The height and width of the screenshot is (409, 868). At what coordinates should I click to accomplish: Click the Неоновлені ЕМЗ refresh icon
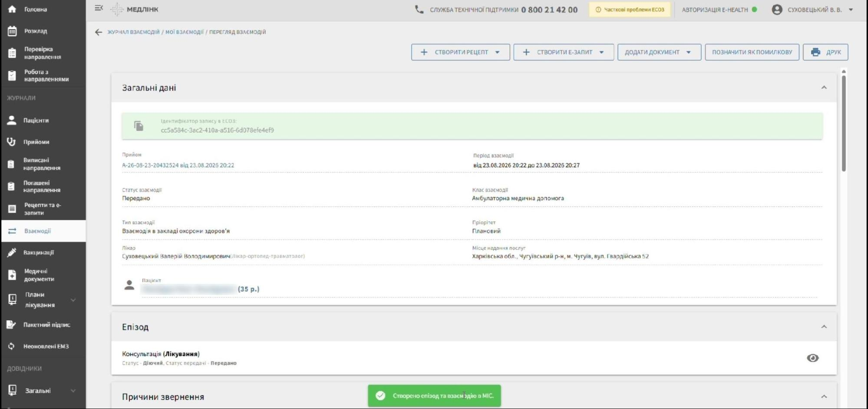pyautogui.click(x=12, y=346)
